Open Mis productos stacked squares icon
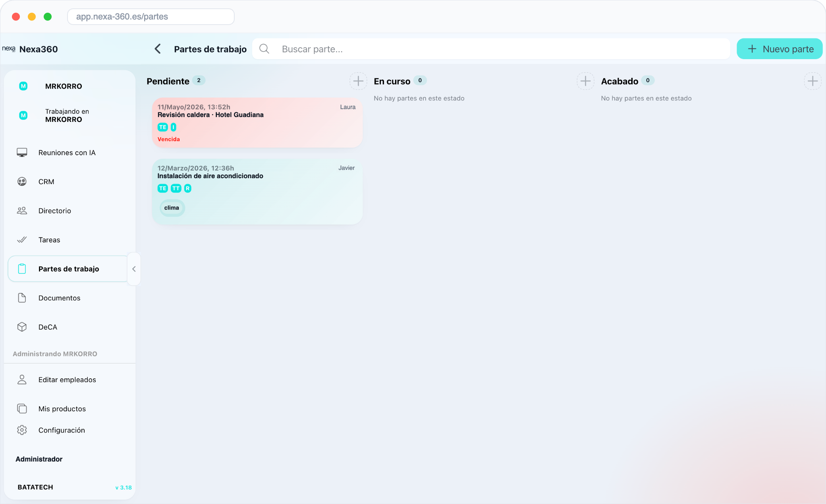Viewport: 826px width, 504px height. pyautogui.click(x=22, y=409)
